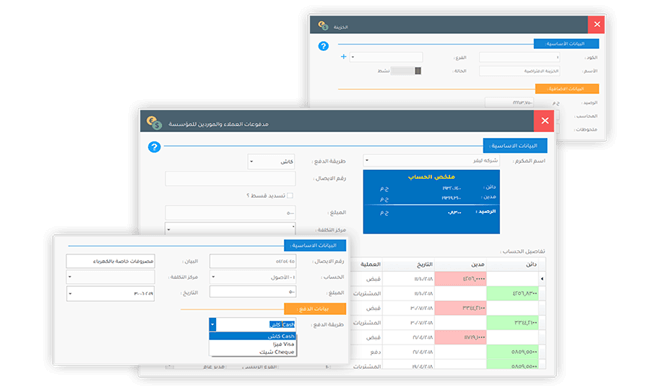Click the coins icon in payments title bar
The width and height of the screenshot is (650, 390).
[x=154, y=122]
